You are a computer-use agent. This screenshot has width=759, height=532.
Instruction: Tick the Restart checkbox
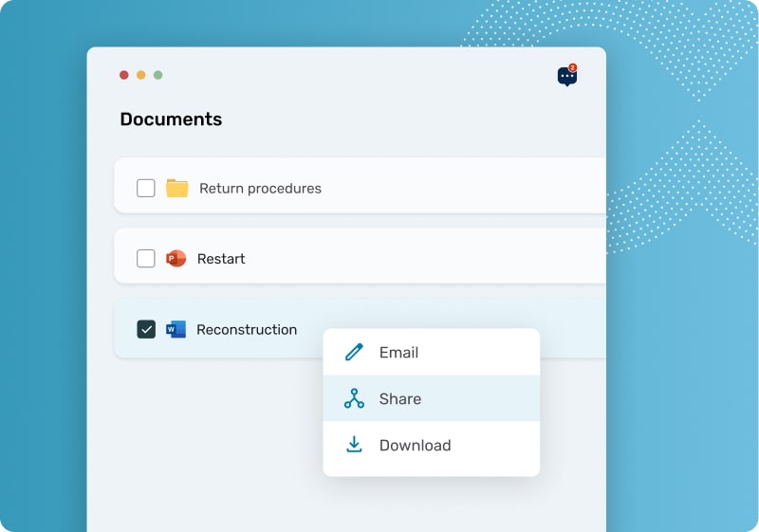point(146,259)
